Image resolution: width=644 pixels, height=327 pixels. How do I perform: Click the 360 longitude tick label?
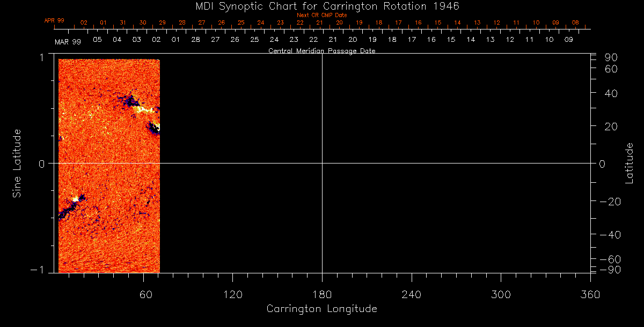(590, 295)
